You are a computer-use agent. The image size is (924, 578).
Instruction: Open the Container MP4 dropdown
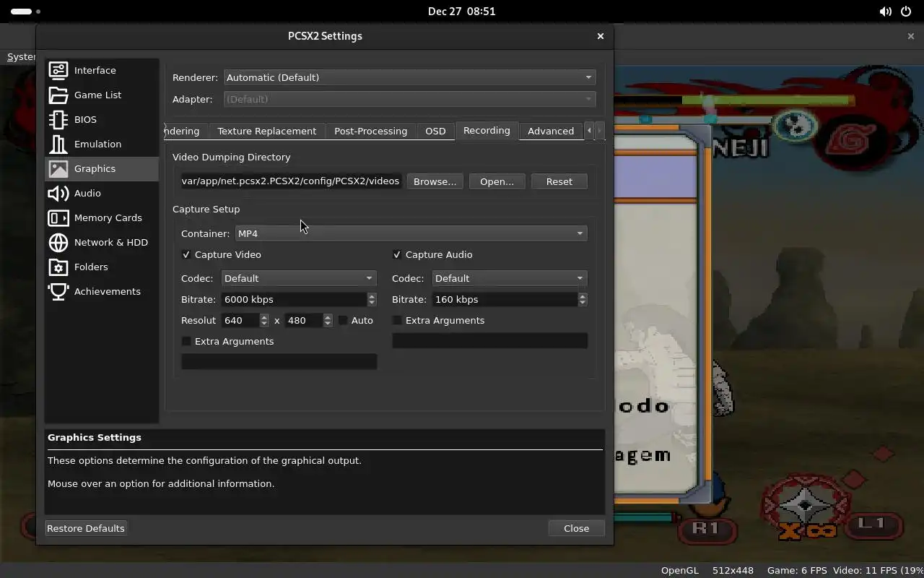tap(411, 233)
